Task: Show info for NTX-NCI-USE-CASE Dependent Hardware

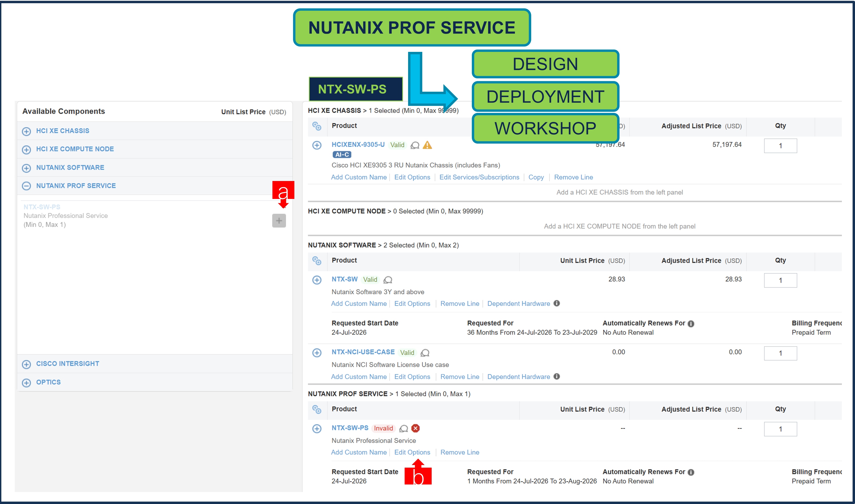Action: click(556, 376)
